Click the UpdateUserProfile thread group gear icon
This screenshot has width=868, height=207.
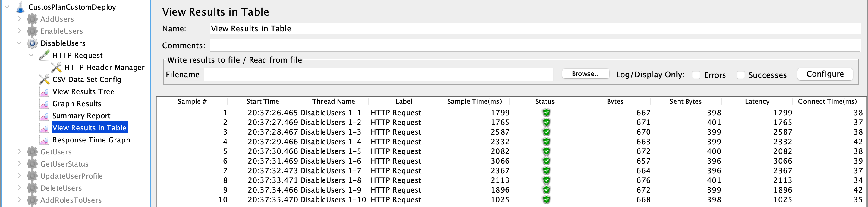click(x=32, y=176)
